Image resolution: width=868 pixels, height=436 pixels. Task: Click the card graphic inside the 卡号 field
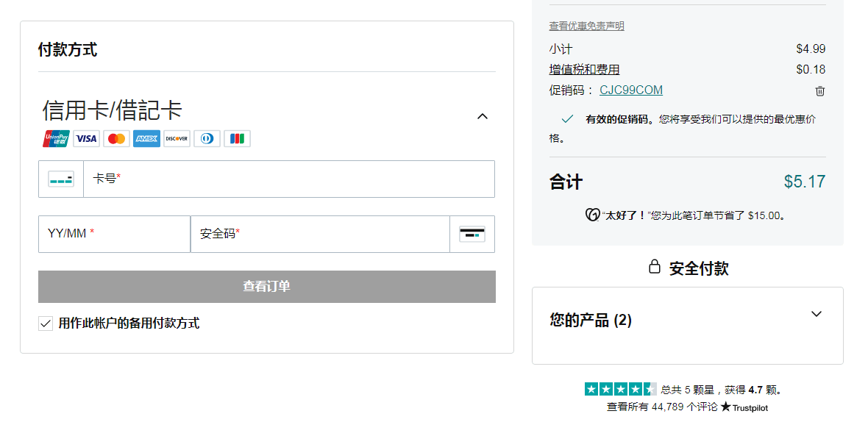[x=60, y=178]
